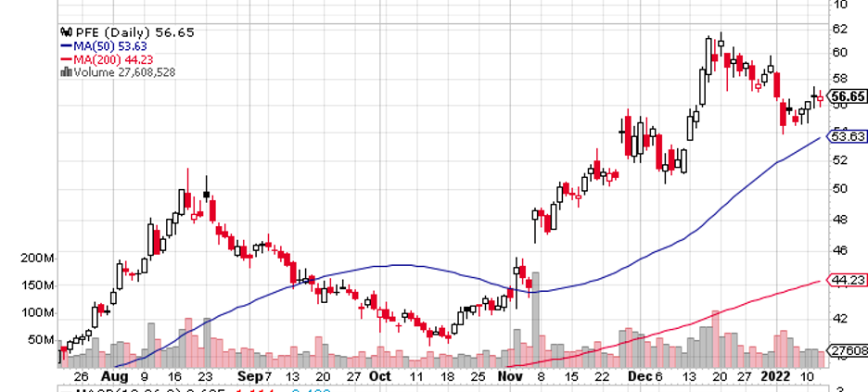Viewport: 868px width, 392px height.
Task: Click the 56.65 last-price tag on the price axis
Action: [847, 96]
